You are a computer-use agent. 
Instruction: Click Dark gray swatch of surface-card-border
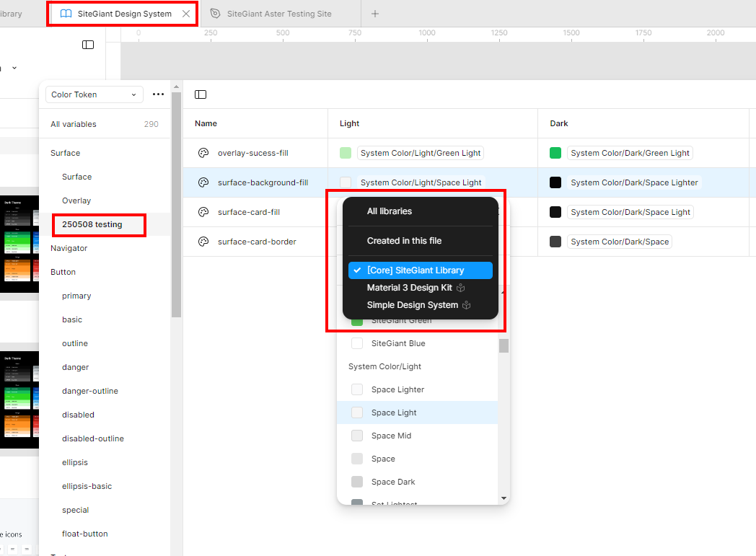555,242
